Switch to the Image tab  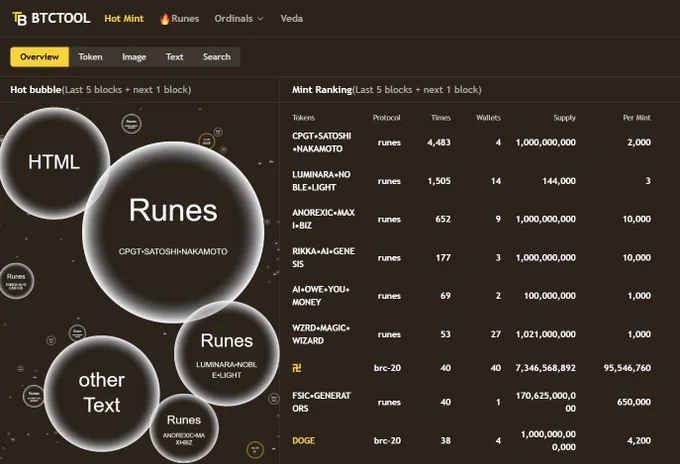point(134,57)
